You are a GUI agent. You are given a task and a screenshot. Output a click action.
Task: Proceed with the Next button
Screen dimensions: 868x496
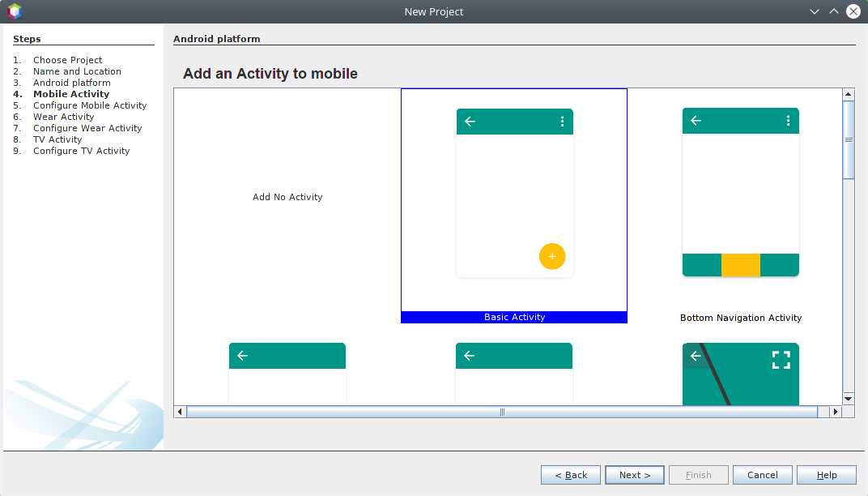point(634,474)
